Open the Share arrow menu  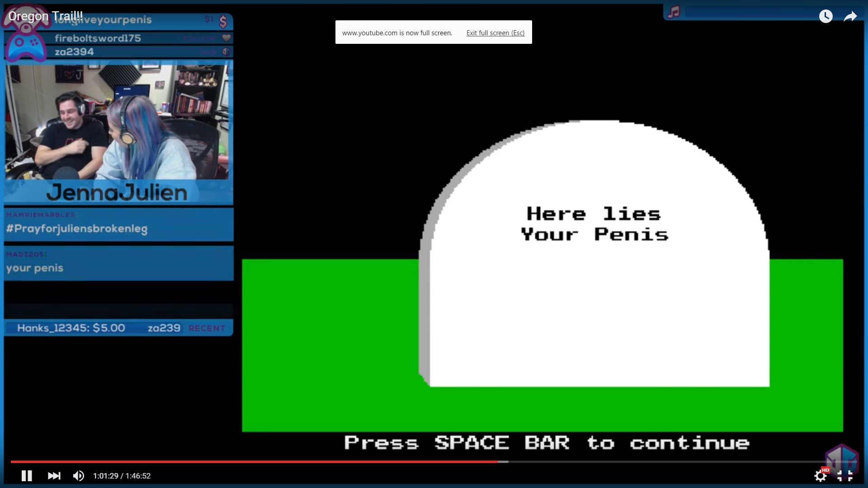pyautogui.click(x=850, y=16)
